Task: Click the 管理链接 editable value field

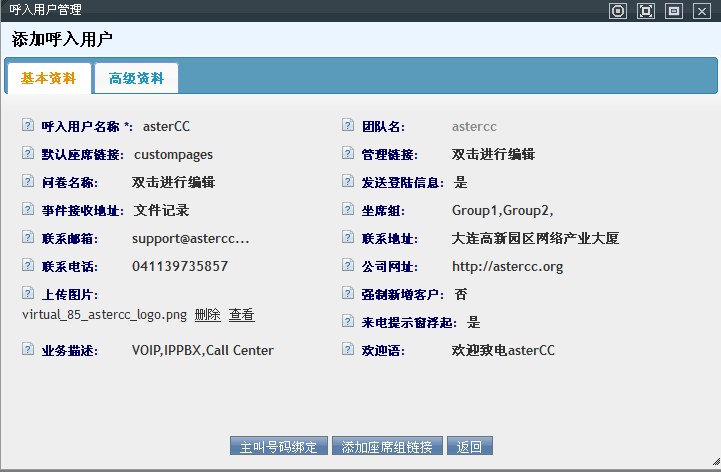Action: click(493, 154)
